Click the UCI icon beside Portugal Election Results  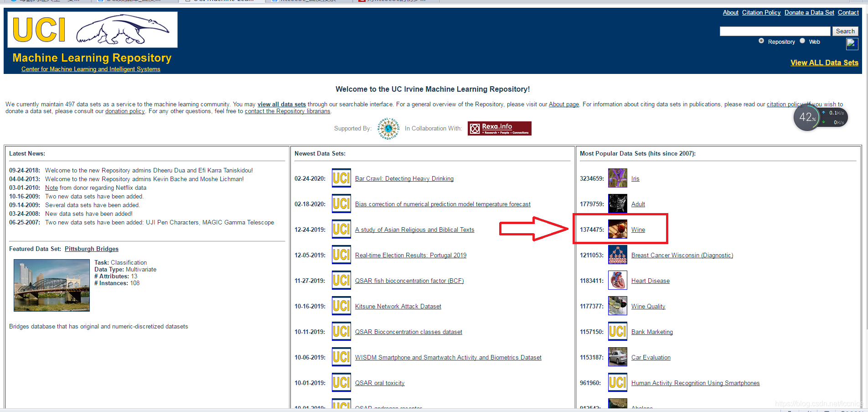click(341, 255)
